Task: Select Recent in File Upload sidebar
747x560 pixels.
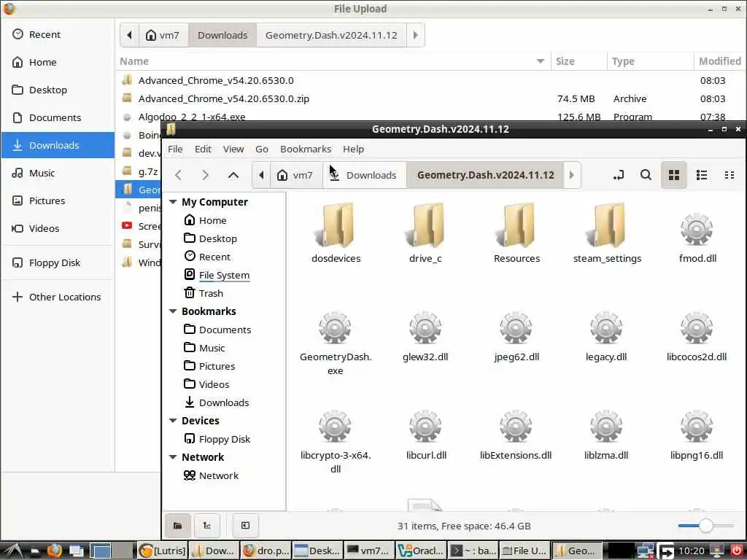Action: click(58, 34)
